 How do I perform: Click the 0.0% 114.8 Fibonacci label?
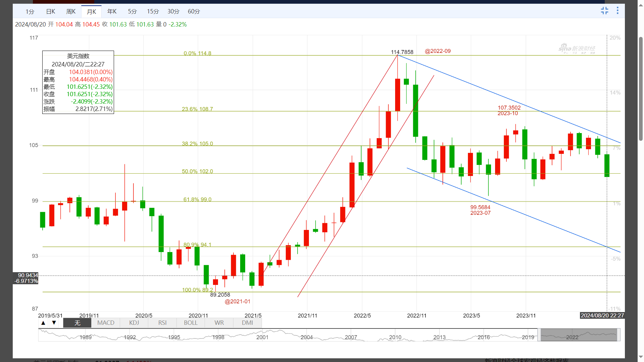[197, 53]
